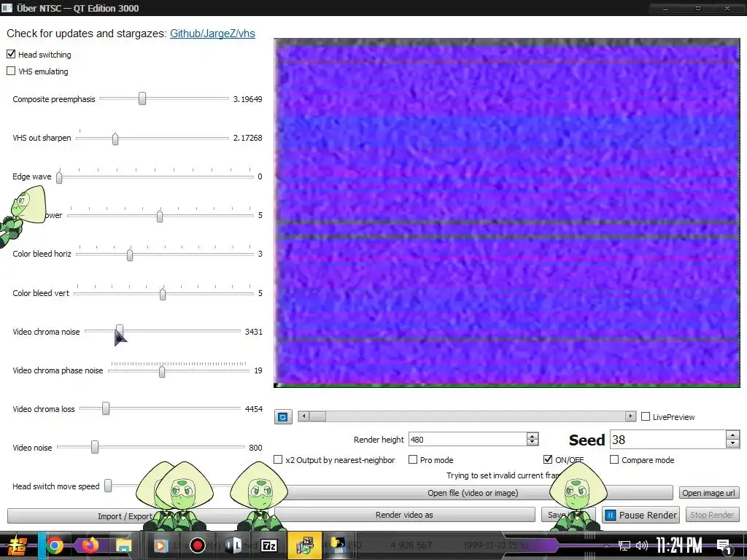Click the Render video as button
747x560 pixels.
click(404, 515)
